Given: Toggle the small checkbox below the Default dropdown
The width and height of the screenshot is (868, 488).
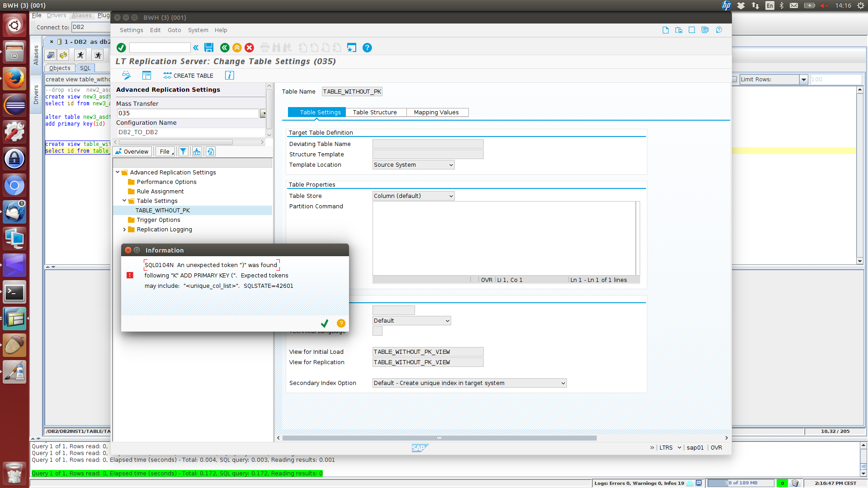Looking at the screenshot, I should click(377, 331).
